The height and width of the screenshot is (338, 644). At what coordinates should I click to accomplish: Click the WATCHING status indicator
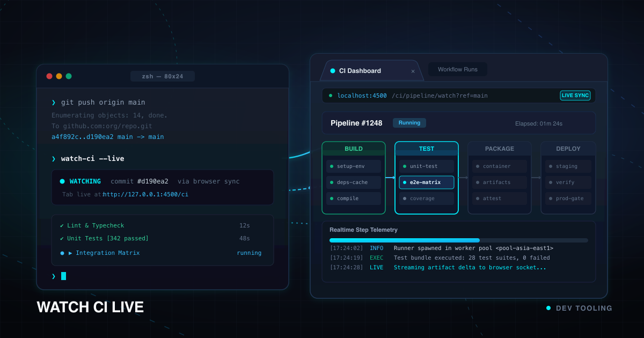(x=80, y=181)
